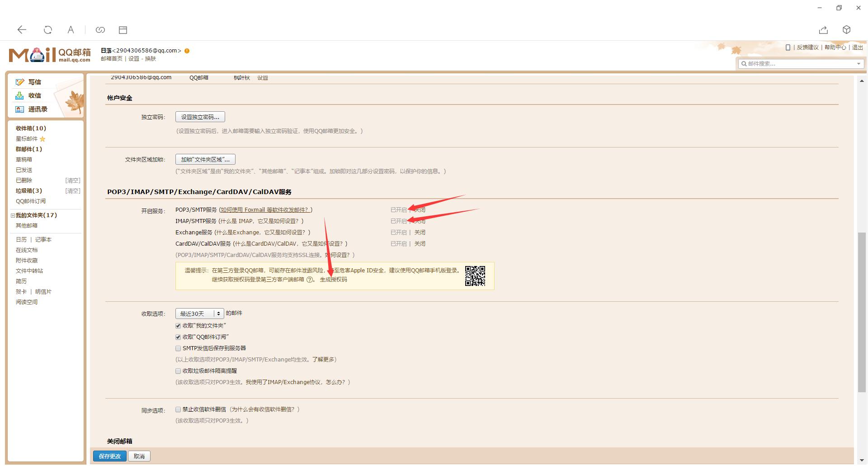The height and width of the screenshot is (466, 868).
Task: Open 附件收藏 in sidebar
Action: [x=27, y=261]
